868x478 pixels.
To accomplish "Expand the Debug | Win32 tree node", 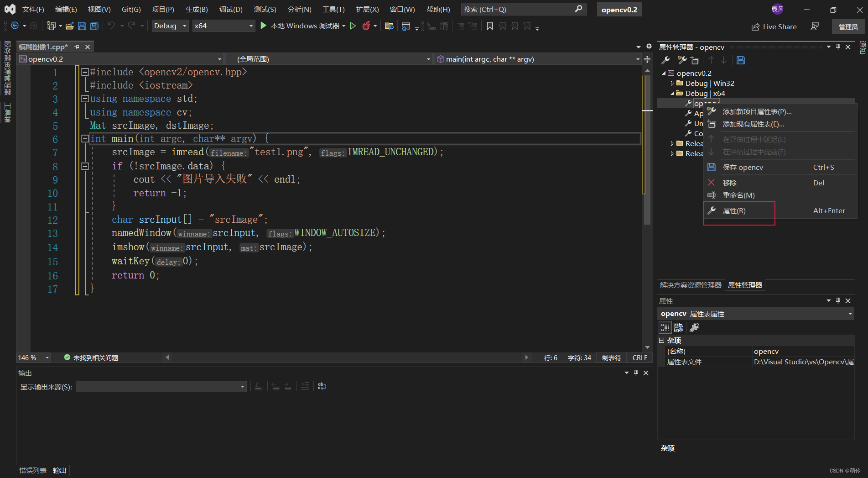I will point(672,83).
